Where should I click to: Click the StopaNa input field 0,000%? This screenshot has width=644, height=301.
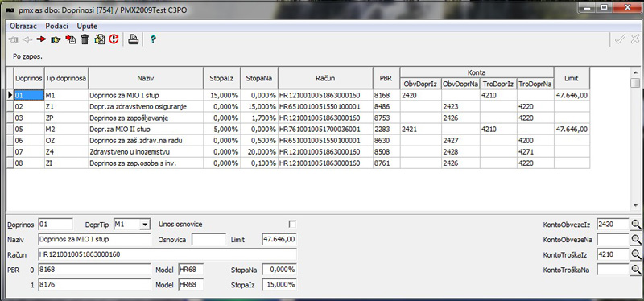(x=279, y=270)
